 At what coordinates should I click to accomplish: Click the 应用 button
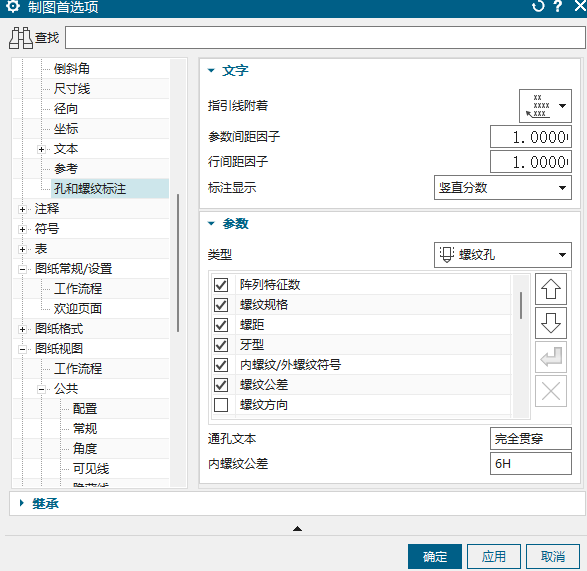(494, 557)
